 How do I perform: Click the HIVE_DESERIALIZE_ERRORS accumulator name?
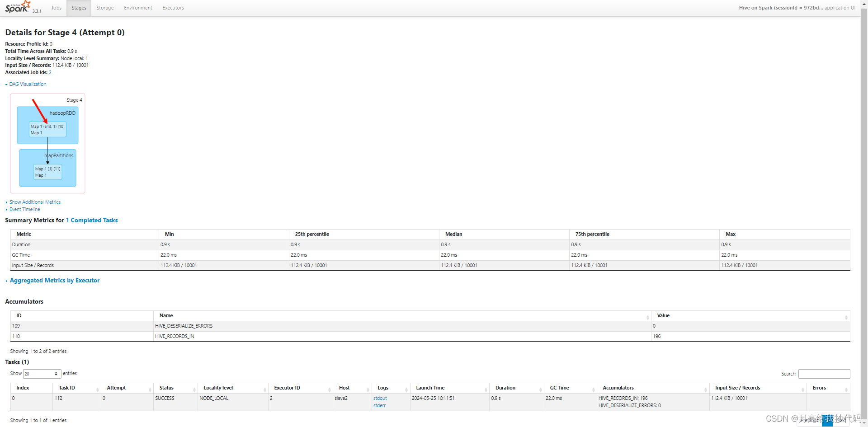click(184, 326)
